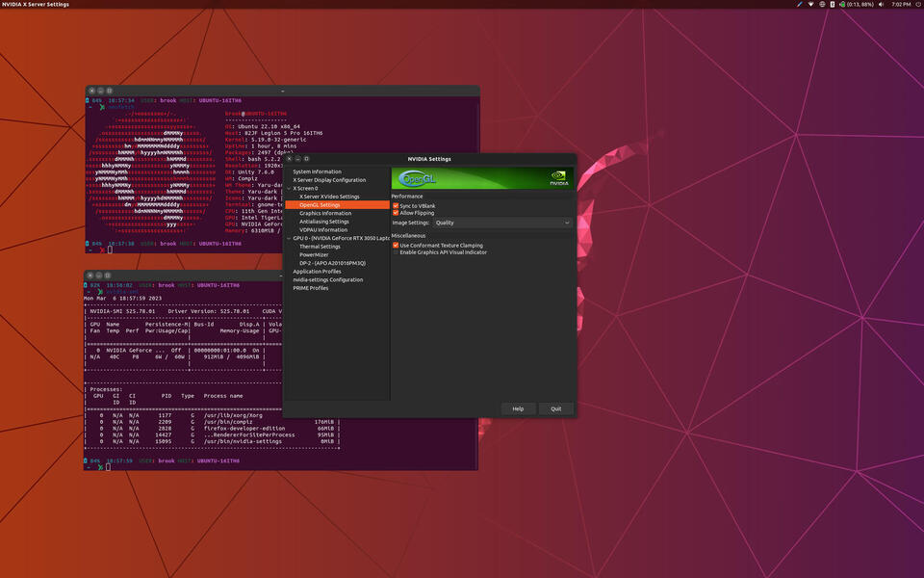This screenshot has width=924, height=578.
Task: Maximize the NVIDIA Settings window
Action: [306, 159]
